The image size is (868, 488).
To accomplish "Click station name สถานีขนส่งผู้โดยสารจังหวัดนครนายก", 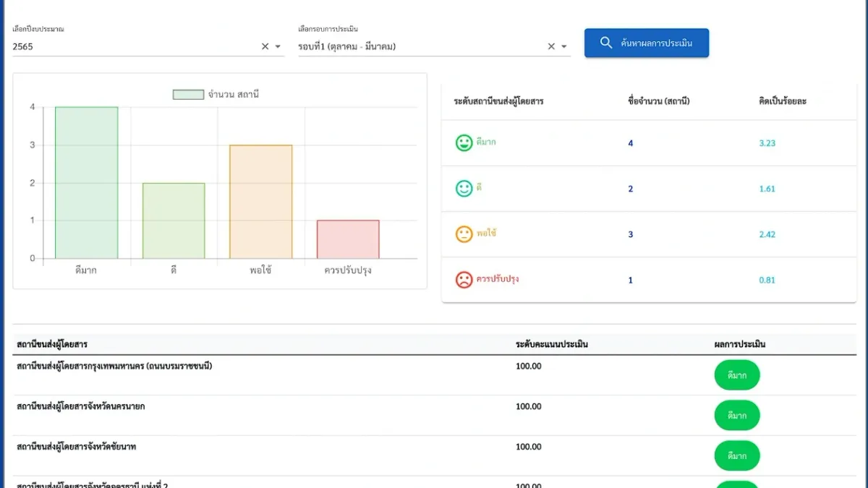I will tap(80, 406).
